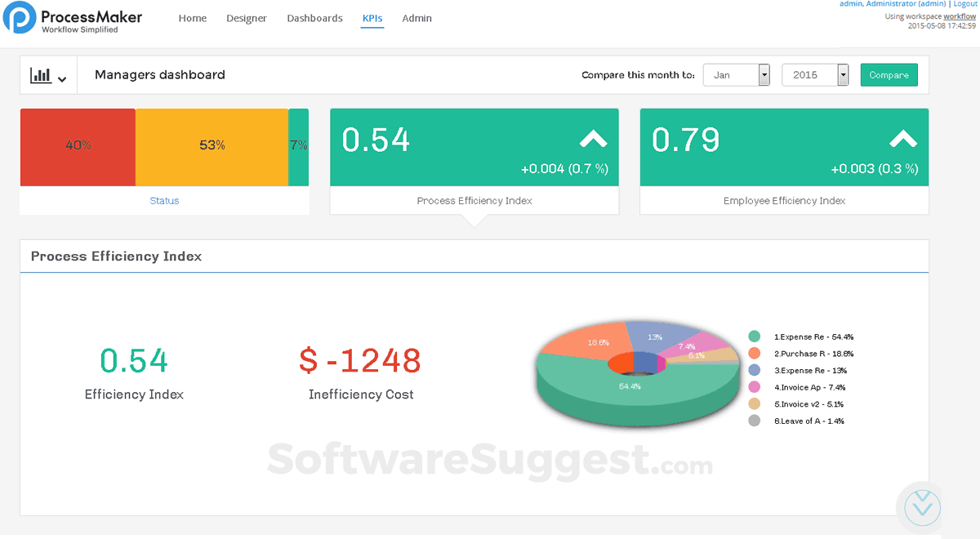
Task: Select the gray Leave of A legend dot
Action: click(x=754, y=421)
